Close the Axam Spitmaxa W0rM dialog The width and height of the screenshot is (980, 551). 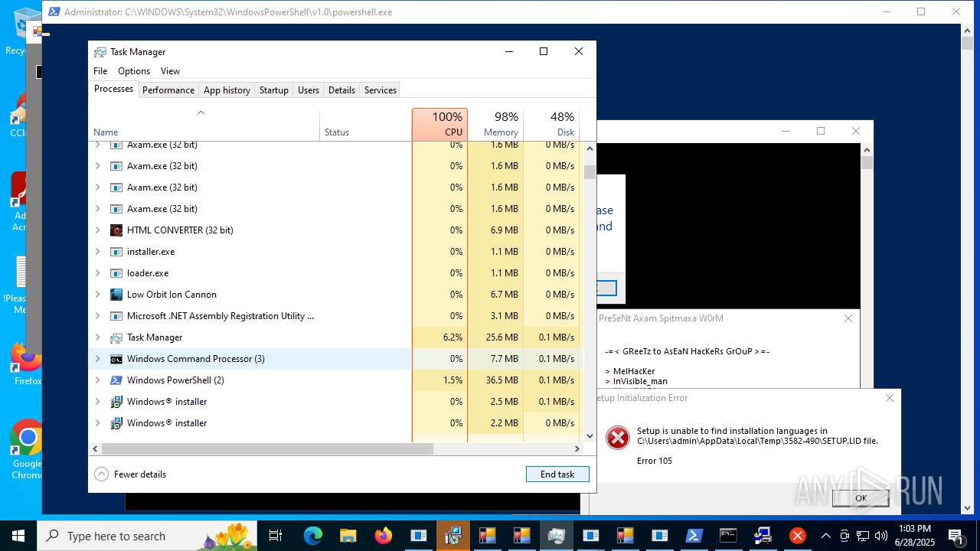pyautogui.click(x=848, y=318)
